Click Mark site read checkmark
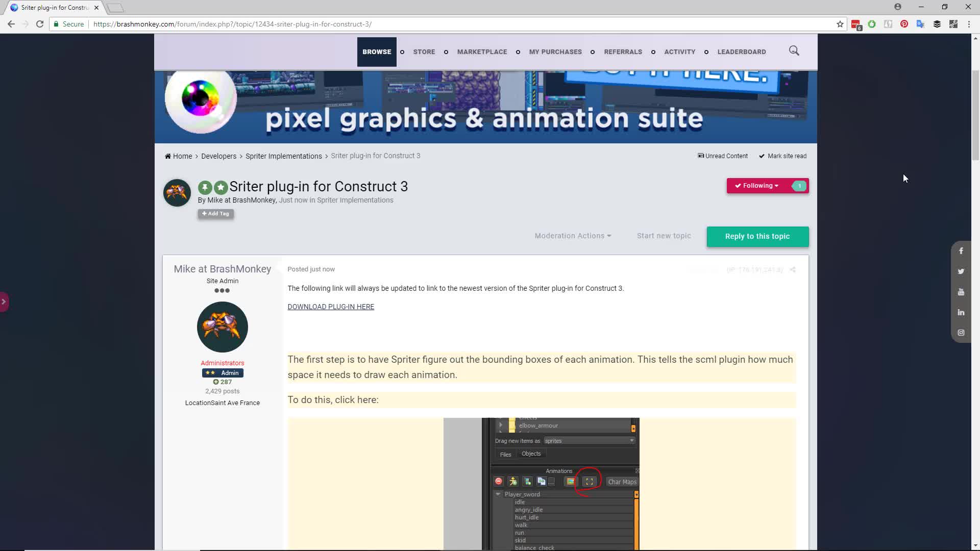 click(762, 156)
